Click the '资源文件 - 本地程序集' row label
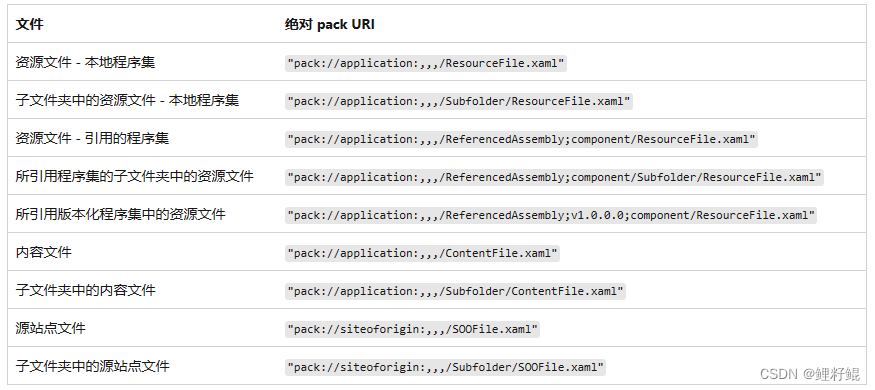Viewport: 875px width, 390px height. [85, 62]
